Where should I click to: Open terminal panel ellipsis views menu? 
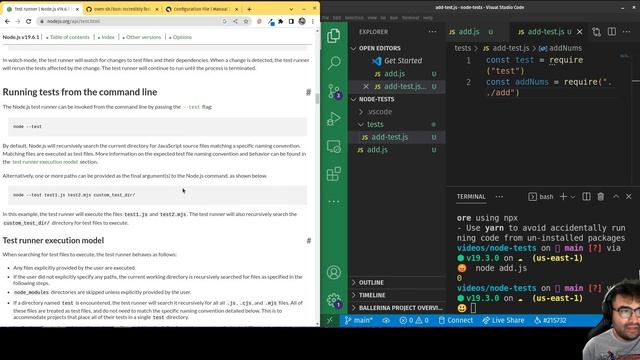tap(499, 196)
